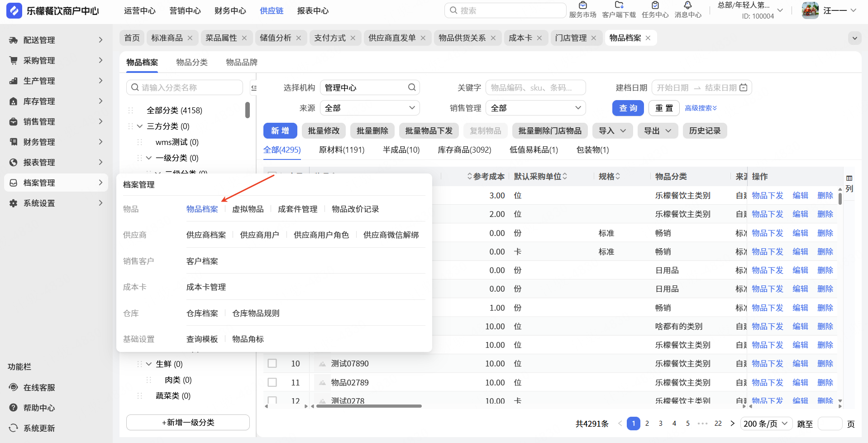Open the 来源 dropdown
The width and height of the screenshot is (868, 443).
tap(369, 108)
